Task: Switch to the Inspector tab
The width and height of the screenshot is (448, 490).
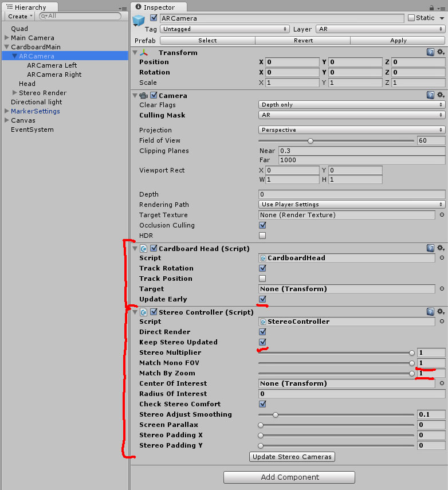Action: (159, 7)
